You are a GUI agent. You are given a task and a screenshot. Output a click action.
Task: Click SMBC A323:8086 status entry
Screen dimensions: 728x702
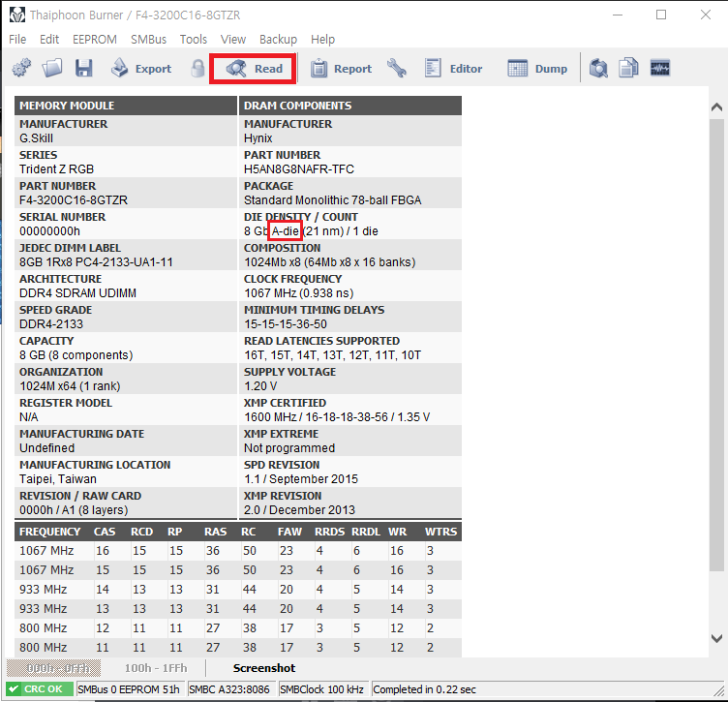click(229, 689)
